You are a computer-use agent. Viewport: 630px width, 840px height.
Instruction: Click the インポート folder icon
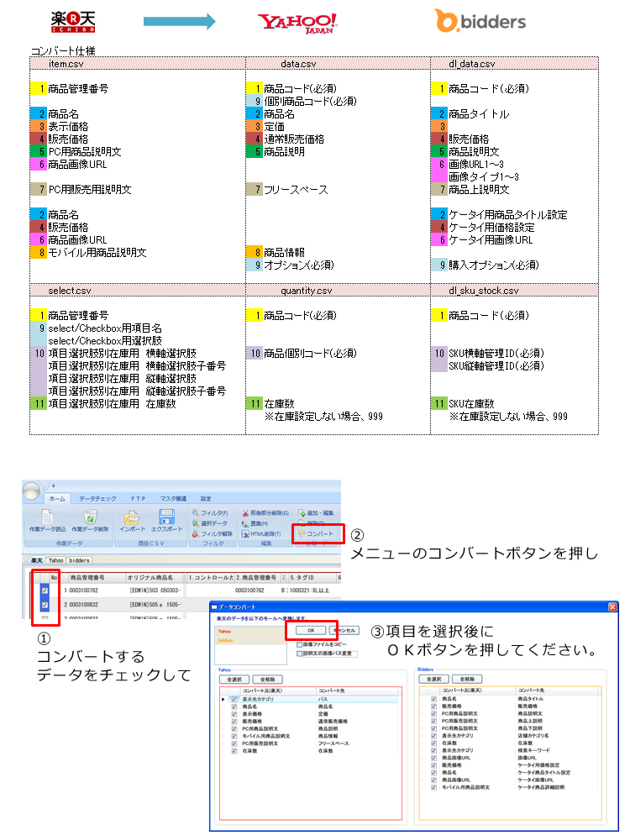click(132, 517)
